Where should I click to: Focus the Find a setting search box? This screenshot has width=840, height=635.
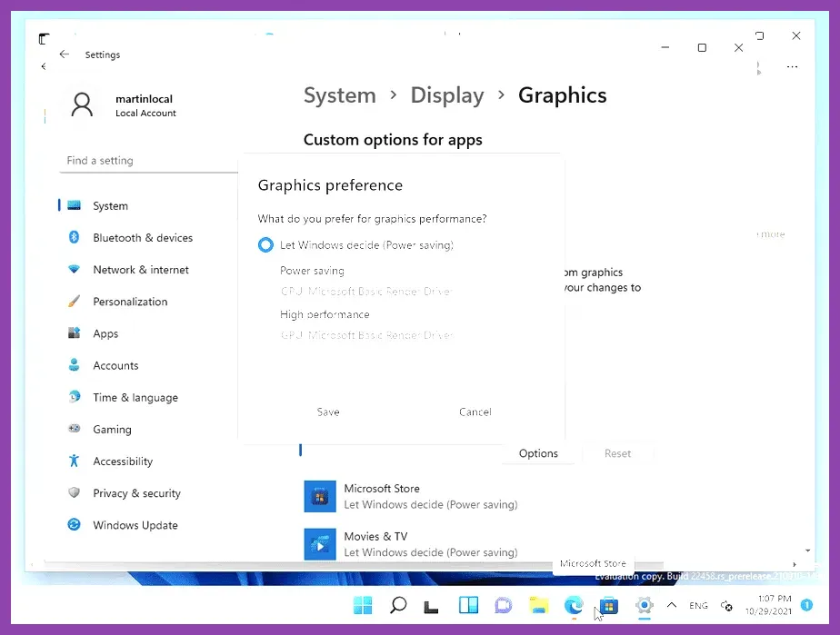pos(148,161)
